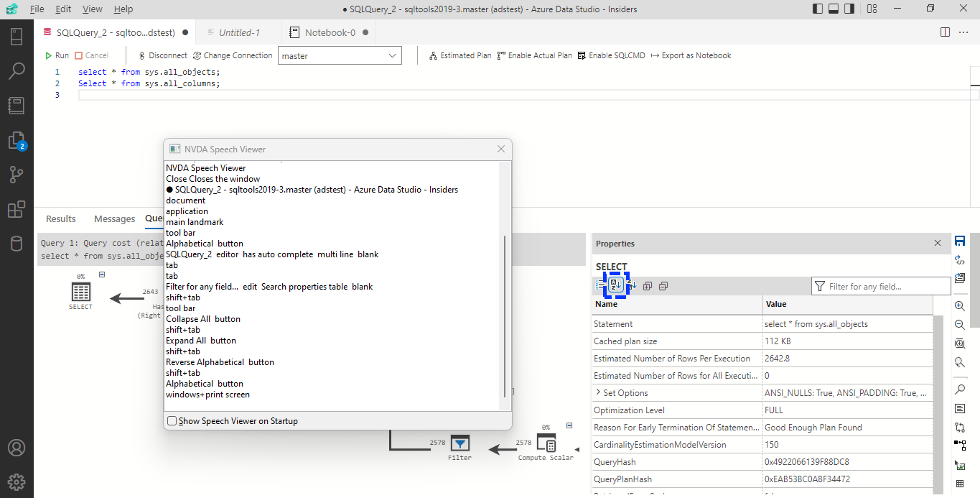Open the master database dropdown
The width and height of the screenshot is (980, 498).
[x=340, y=55]
